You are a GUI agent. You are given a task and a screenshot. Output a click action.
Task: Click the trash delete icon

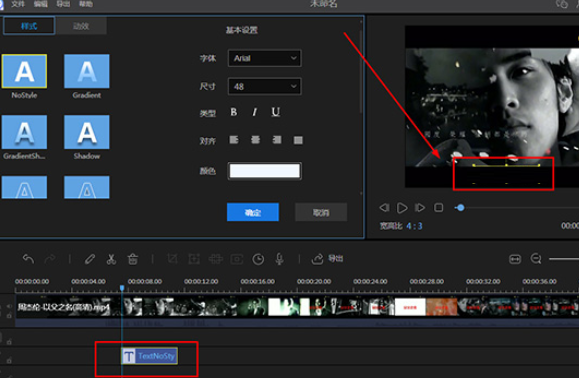[133, 259]
